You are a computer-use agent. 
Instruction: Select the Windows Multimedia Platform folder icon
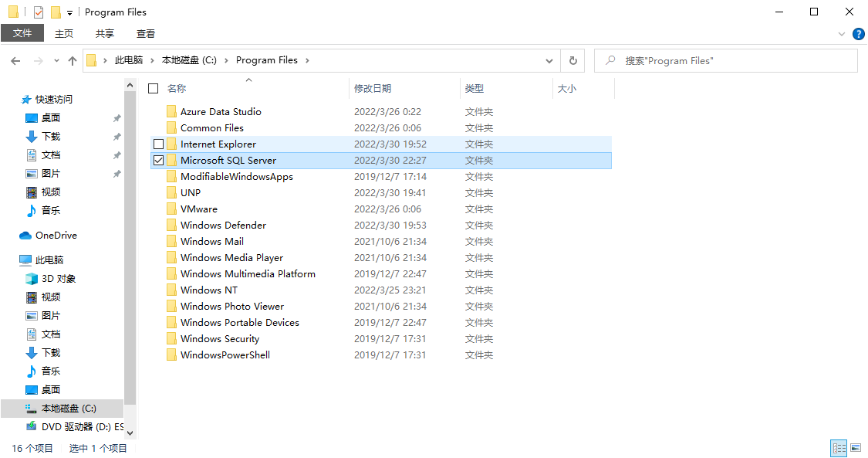pyautogui.click(x=171, y=273)
